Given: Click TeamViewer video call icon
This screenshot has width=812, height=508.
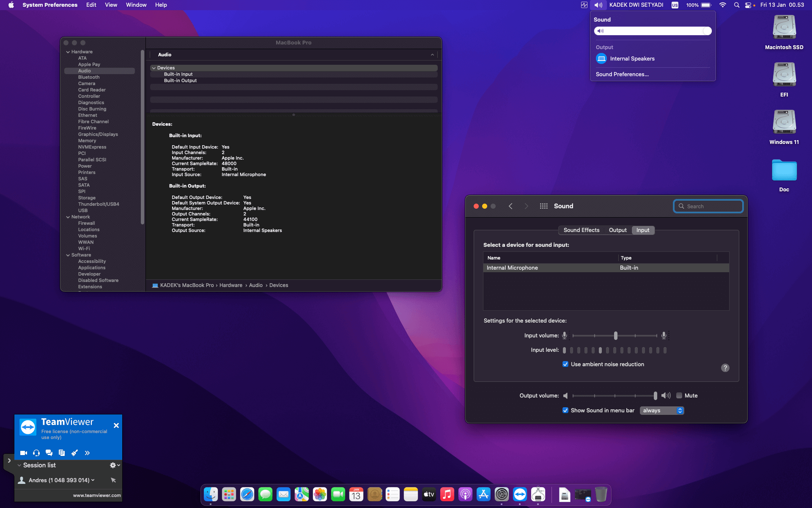Looking at the screenshot, I should point(24,453).
